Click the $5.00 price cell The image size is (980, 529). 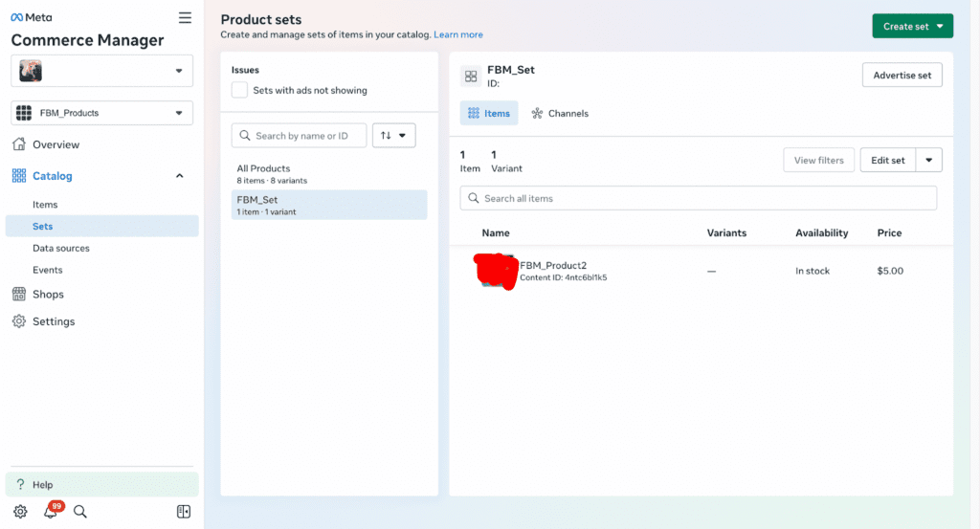coord(890,271)
